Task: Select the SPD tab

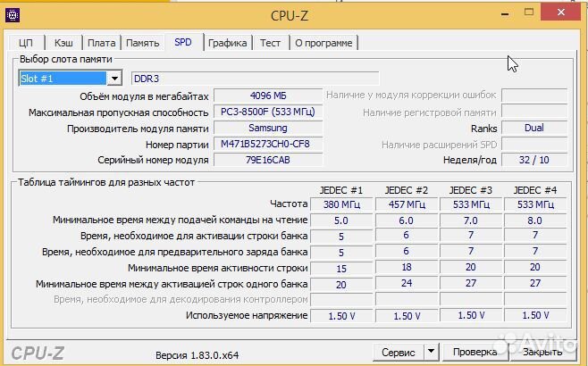Action: [x=183, y=42]
